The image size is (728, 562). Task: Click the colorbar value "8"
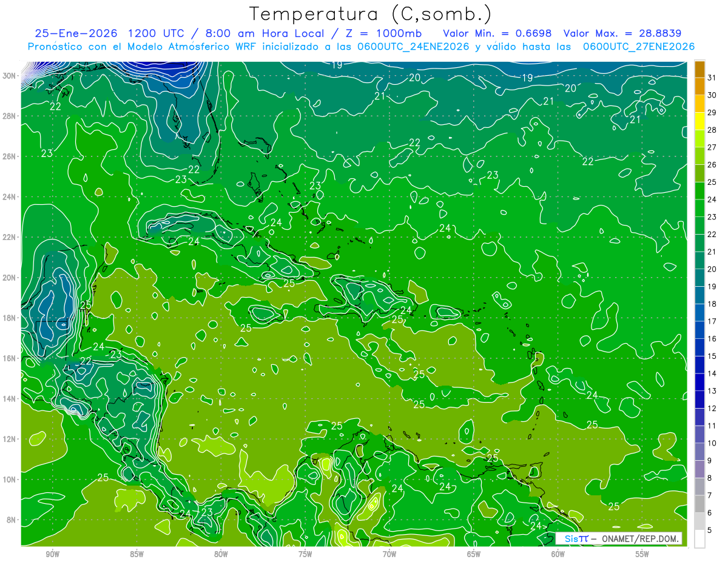tap(710, 478)
